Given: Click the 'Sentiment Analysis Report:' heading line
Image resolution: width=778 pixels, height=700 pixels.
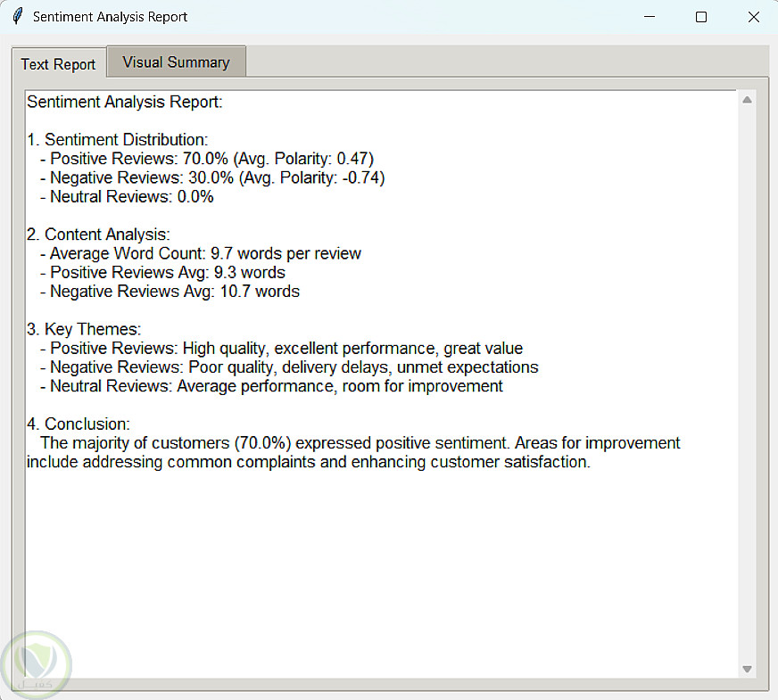Looking at the screenshot, I should 125,102.
